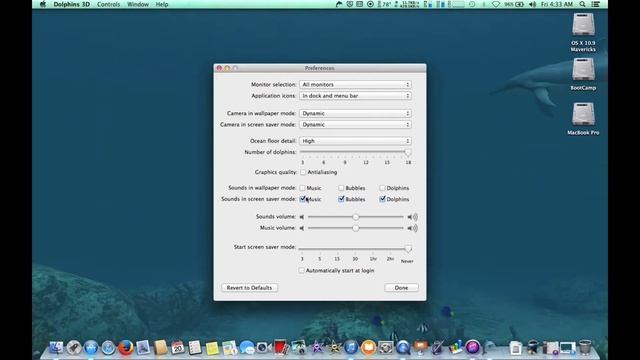The width and height of the screenshot is (640, 360).
Task: Open the Calendar icon in dock
Action: click(x=178, y=347)
